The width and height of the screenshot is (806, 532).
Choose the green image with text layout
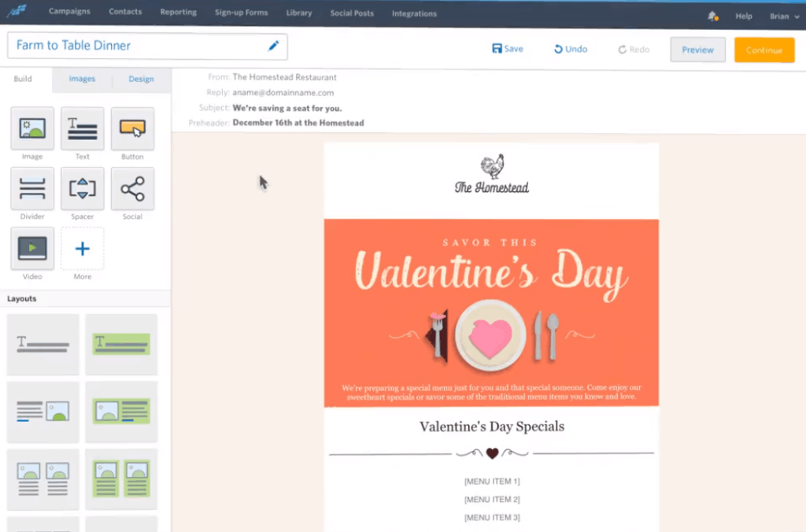pos(121,412)
